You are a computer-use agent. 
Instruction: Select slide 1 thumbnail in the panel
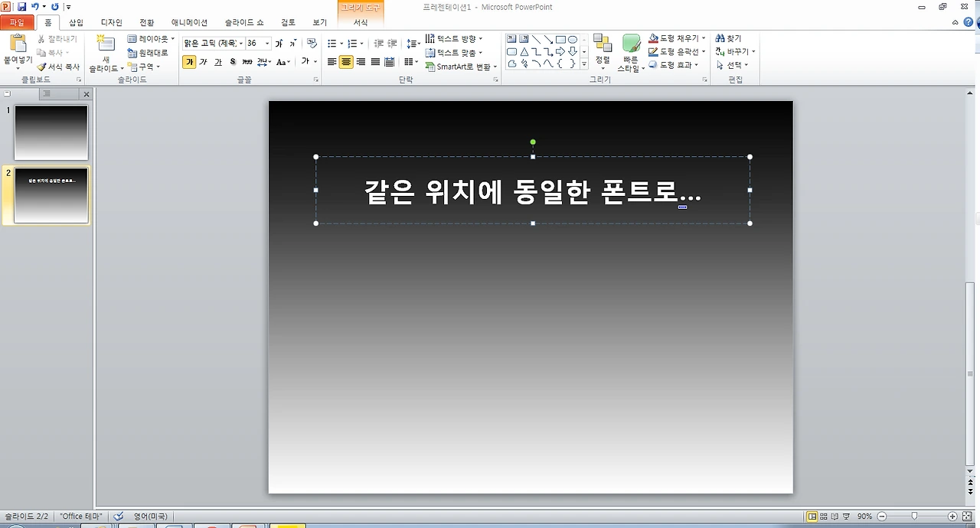(x=51, y=132)
